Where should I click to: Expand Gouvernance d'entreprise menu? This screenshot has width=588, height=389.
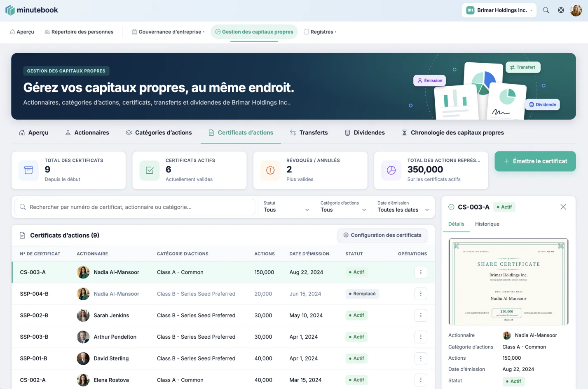[x=168, y=32]
